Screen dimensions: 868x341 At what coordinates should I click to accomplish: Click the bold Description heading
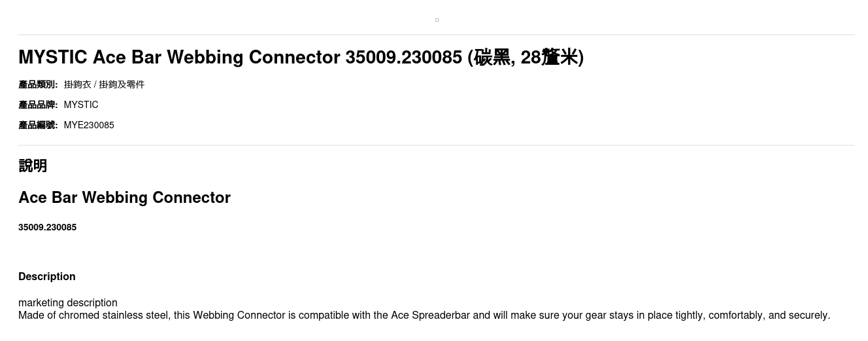coord(47,276)
